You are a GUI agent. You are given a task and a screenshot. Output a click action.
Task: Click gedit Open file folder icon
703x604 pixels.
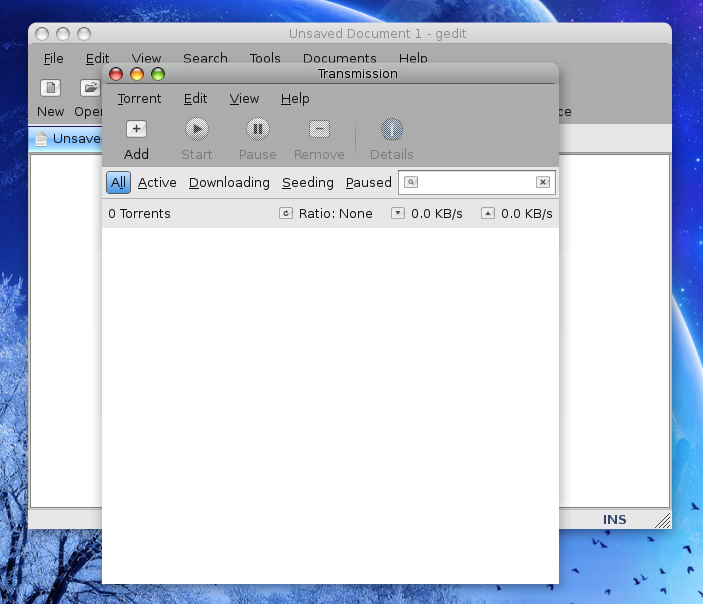coord(90,88)
